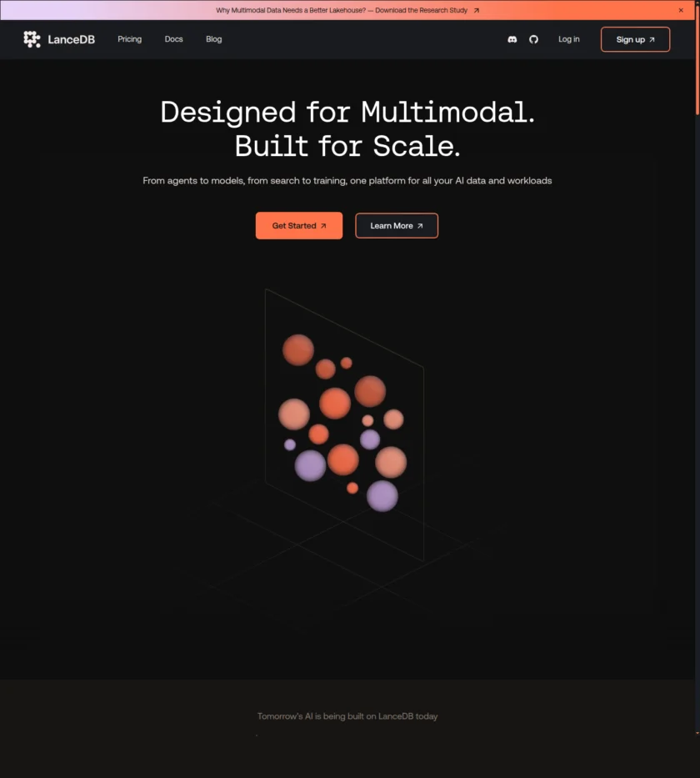The width and height of the screenshot is (700, 778).
Task: Click the 'Tomorrow's AI is being built' text
Action: 347,716
